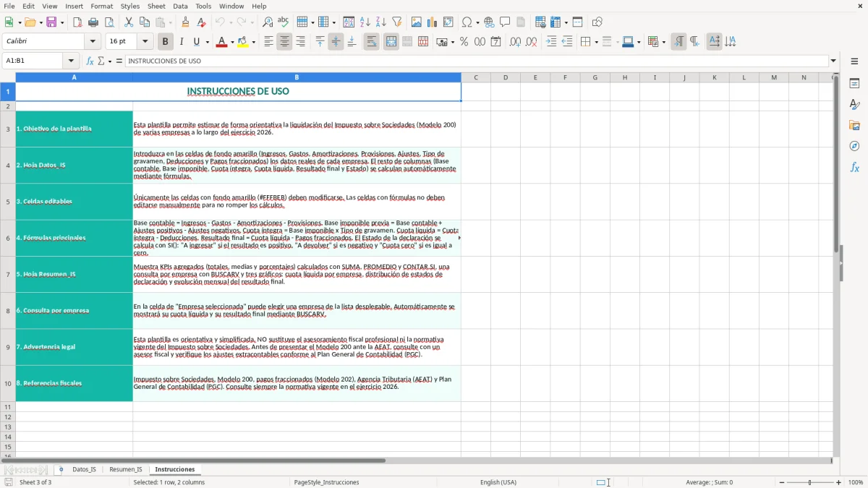Sort descending Z to A

click(381, 22)
